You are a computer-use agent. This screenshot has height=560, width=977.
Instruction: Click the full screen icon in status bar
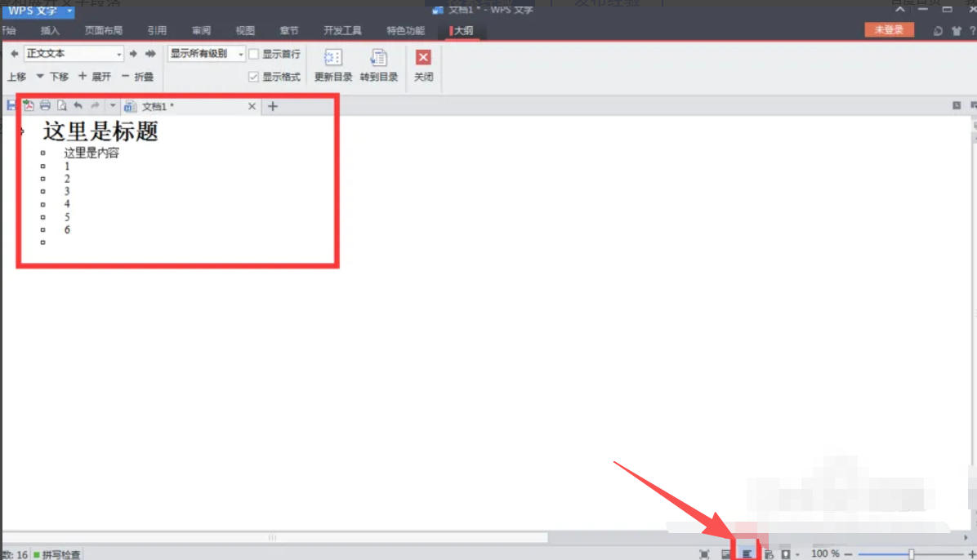(703, 552)
